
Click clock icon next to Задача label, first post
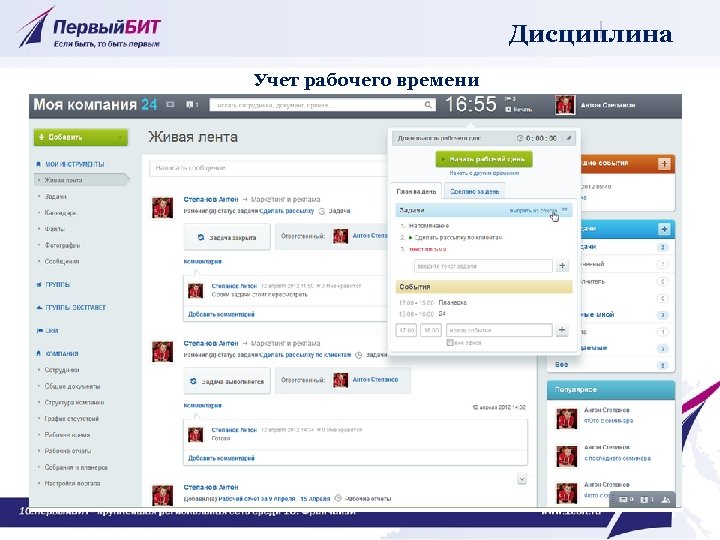pos(322,211)
